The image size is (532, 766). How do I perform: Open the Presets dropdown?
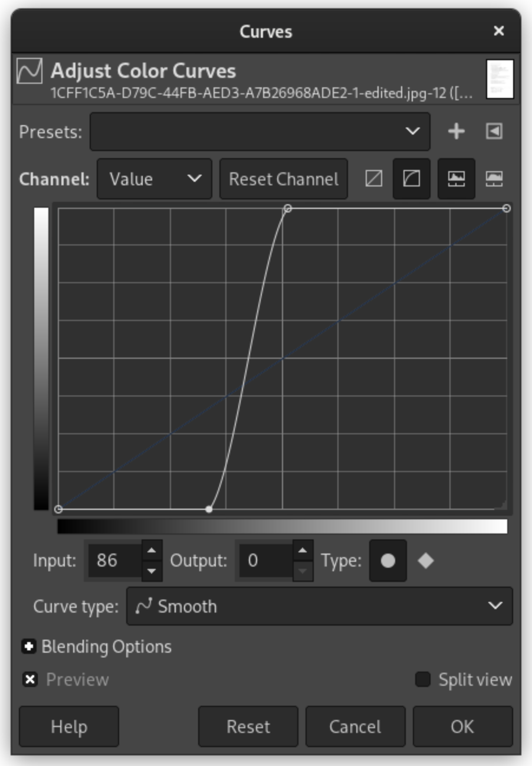point(260,131)
